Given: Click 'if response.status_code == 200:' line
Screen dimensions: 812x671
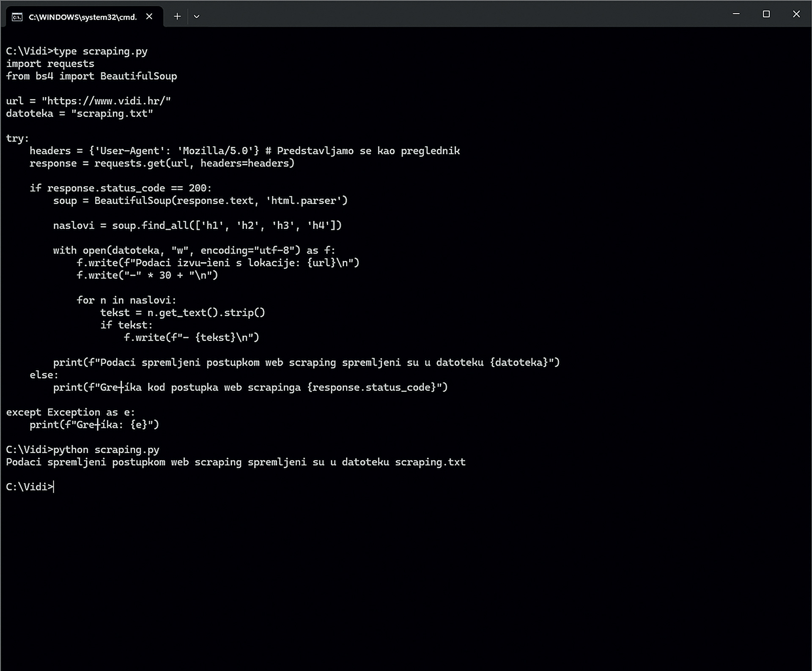Looking at the screenshot, I should pyautogui.click(x=121, y=188).
